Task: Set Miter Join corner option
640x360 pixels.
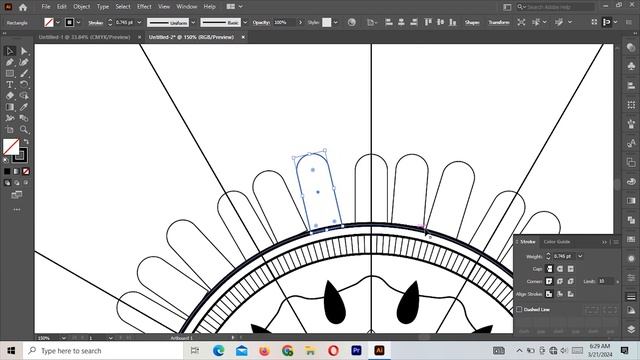Action: click(549, 281)
